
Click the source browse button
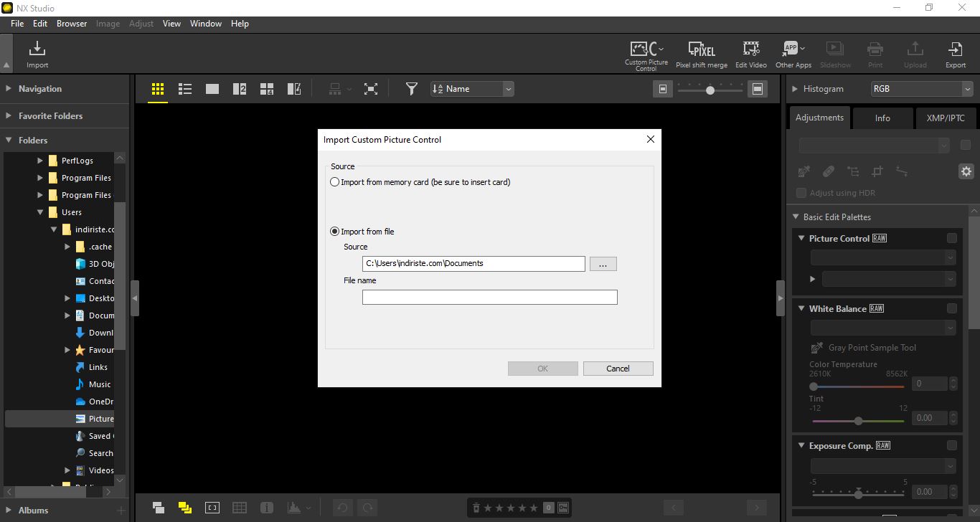pyautogui.click(x=603, y=264)
